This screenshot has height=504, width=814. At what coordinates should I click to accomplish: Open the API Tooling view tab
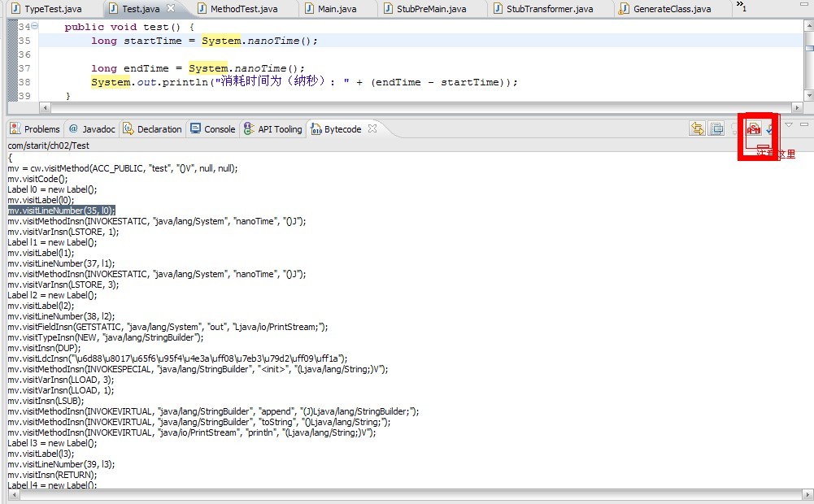(273, 128)
